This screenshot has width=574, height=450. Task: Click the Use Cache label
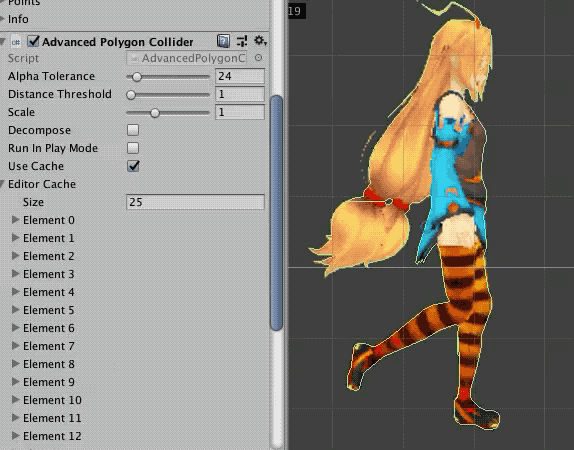click(36, 166)
